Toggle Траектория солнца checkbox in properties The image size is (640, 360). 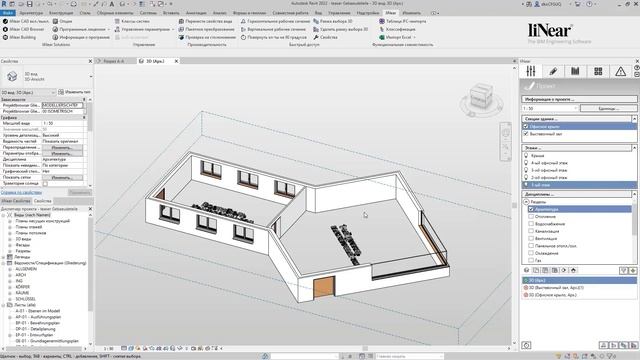pos(45,184)
